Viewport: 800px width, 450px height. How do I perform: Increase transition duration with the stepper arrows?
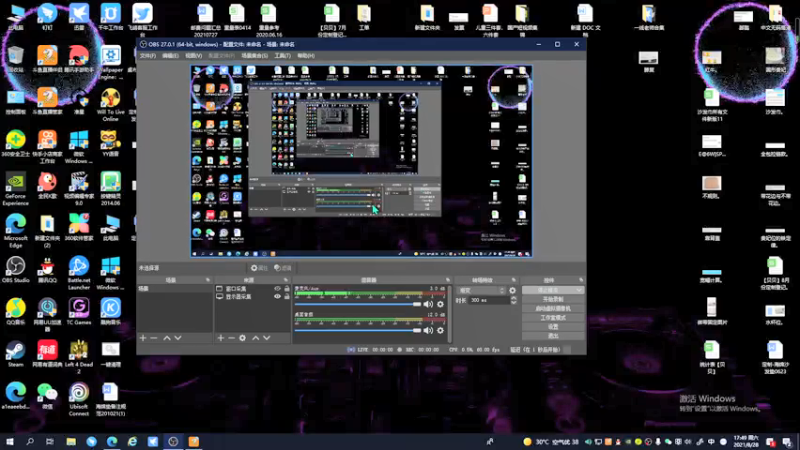tap(513, 298)
